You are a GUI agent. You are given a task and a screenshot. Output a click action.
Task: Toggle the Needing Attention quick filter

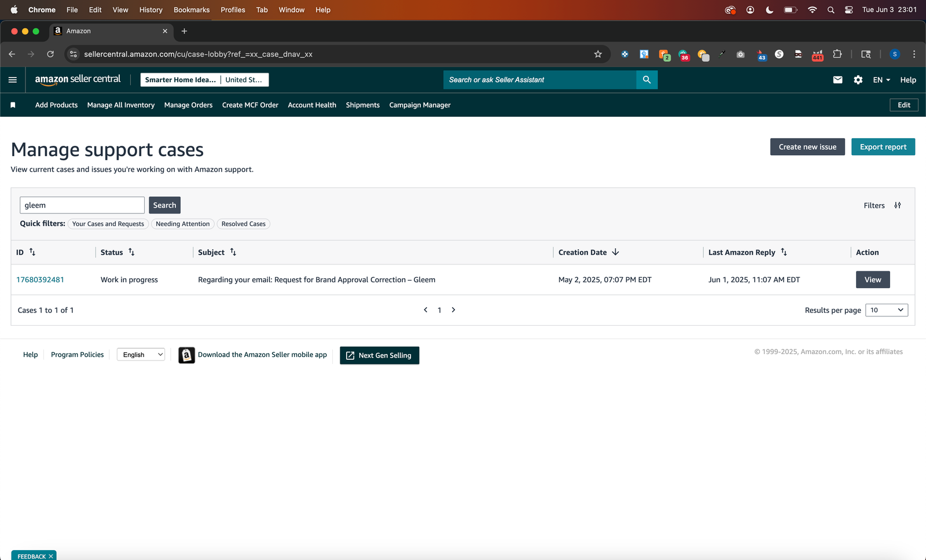[183, 224]
